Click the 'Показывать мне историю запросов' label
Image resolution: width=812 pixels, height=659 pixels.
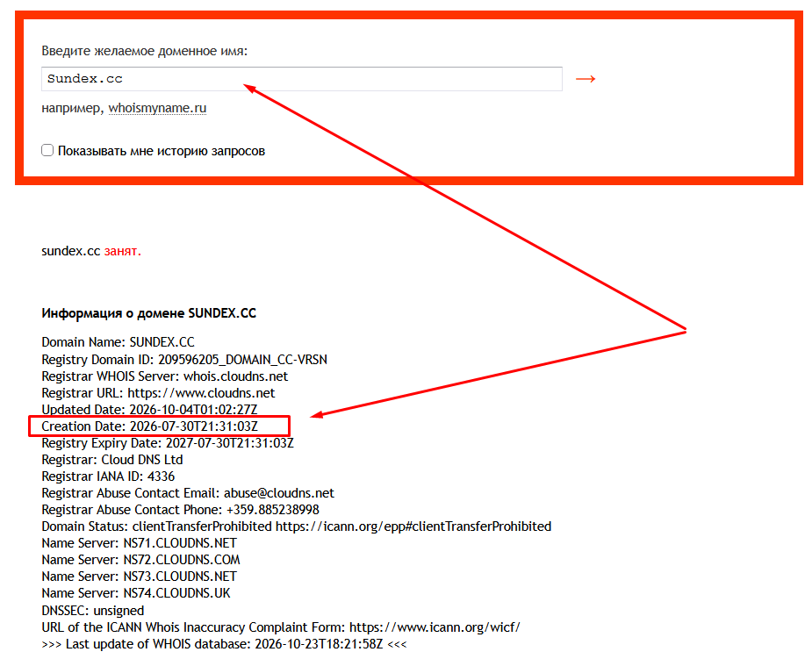tap(162, 151)
